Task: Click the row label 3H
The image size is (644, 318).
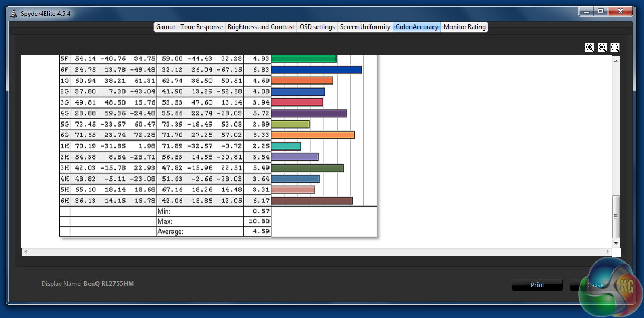Action: coord(64,168)
